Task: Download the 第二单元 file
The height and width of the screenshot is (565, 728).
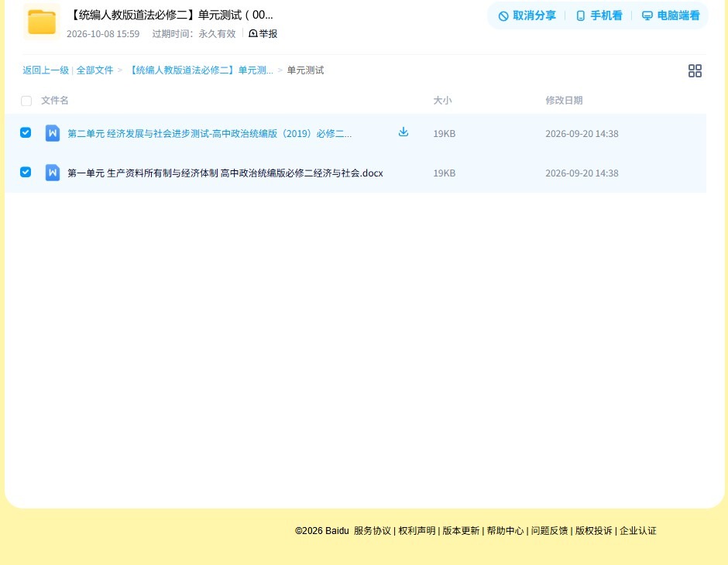Action: pos(403,132)
